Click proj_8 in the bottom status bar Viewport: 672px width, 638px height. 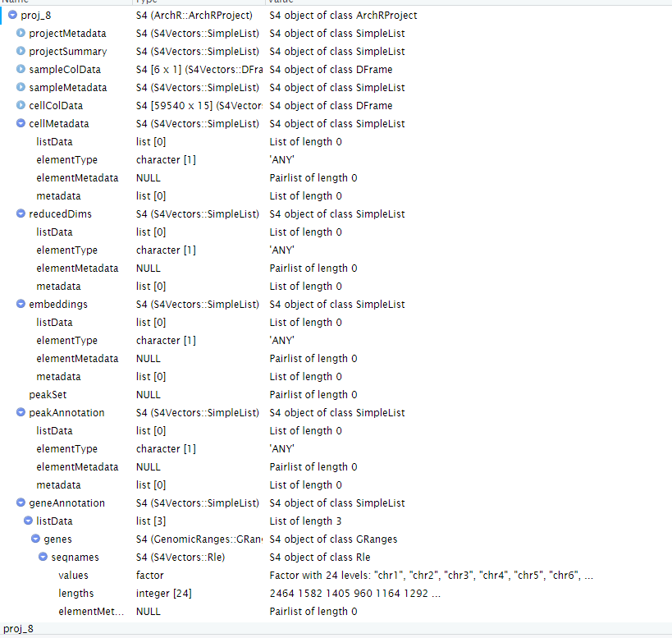coord(18,628)
